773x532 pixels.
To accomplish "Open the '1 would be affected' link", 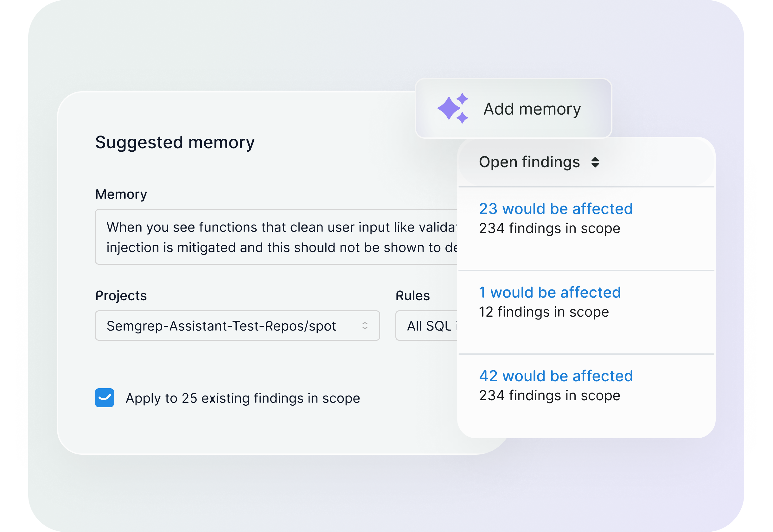I will 550,292.
